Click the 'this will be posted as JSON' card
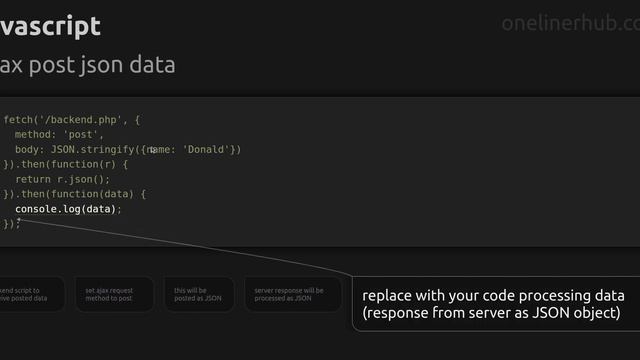This screenshot has width=640, height=360. [x=198, y=294]
